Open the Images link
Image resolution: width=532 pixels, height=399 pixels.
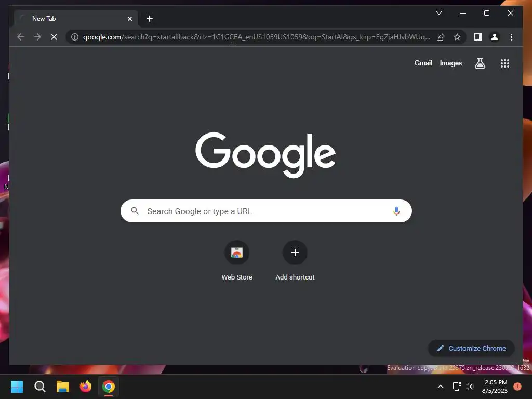click(450, 63)
